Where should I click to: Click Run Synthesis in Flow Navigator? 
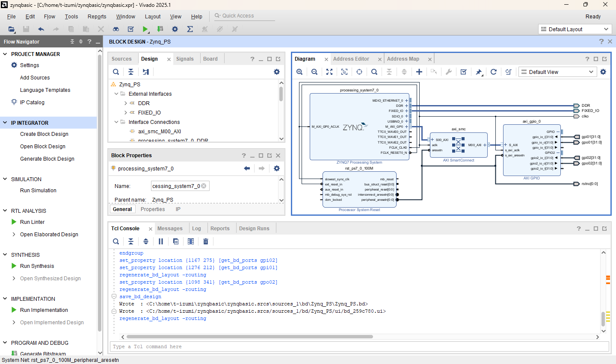point(37,266)
